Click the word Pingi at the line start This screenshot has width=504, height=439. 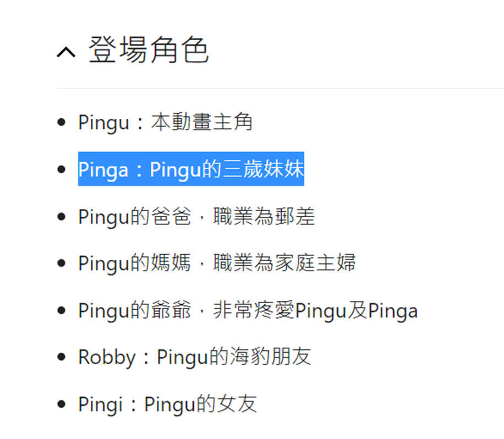(100, 404)
